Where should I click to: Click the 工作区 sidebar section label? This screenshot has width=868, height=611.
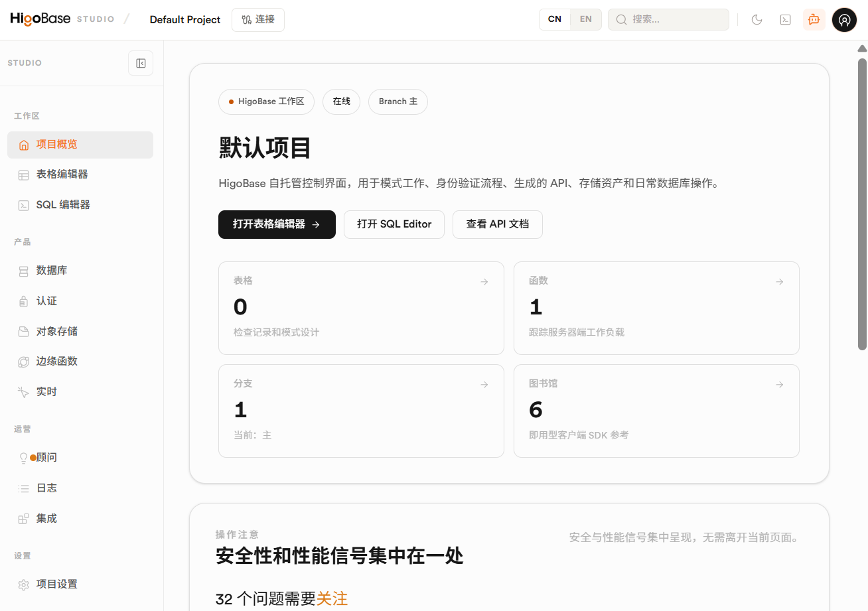(27, 116)
